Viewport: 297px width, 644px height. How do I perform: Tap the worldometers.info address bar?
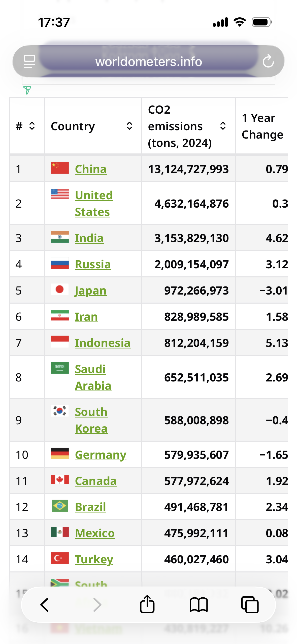coord(149,62)
